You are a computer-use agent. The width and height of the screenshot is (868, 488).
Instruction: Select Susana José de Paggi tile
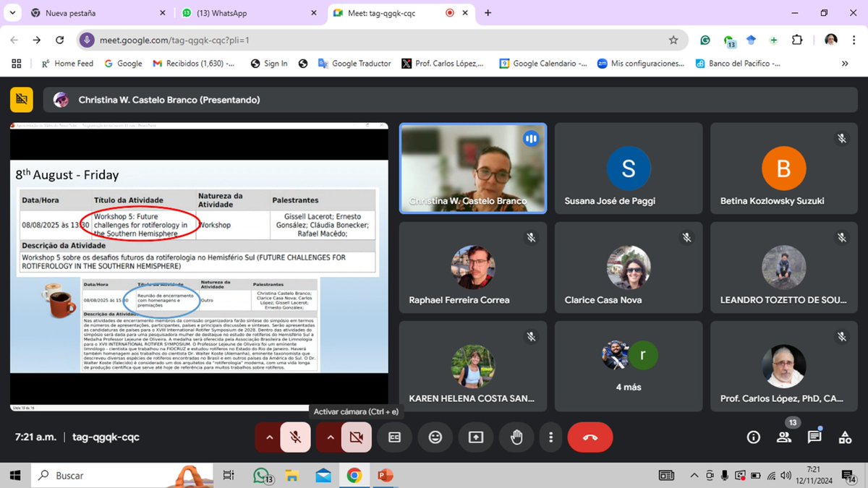[x=628, y=168]
